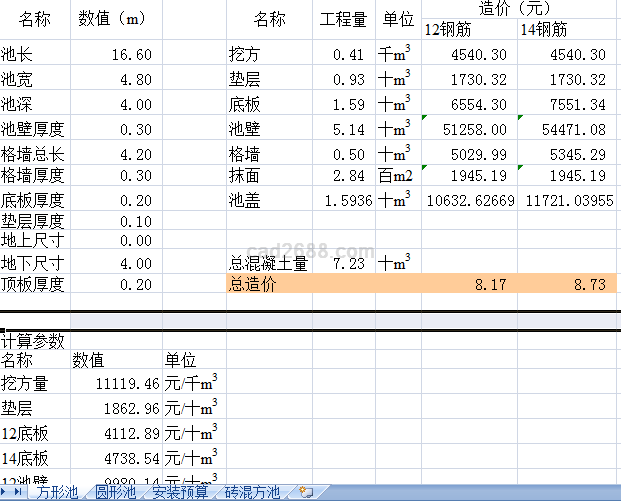
Task: Click the 造价（元）header cell
Action: coord(519,10)
